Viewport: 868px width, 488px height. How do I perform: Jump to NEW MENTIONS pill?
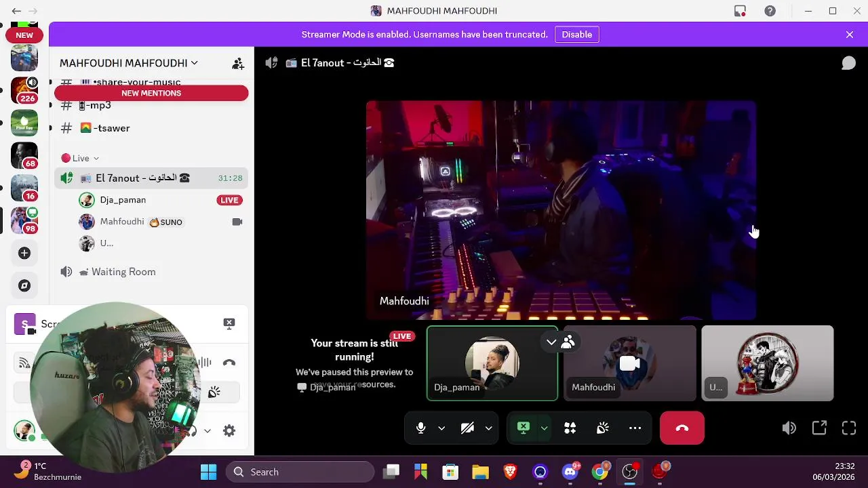[151, 94]
